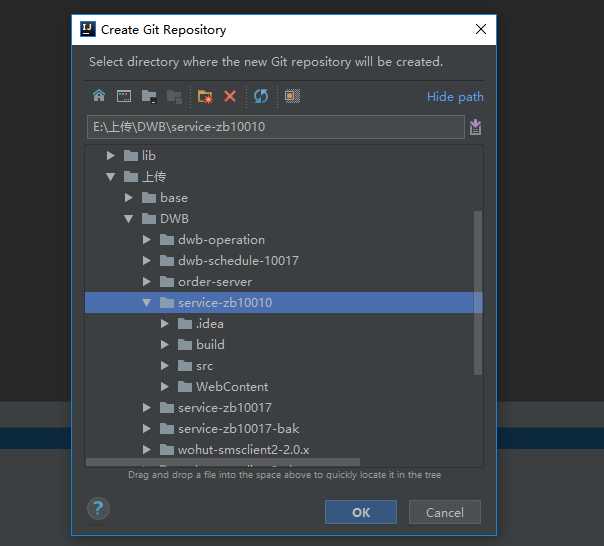Click the greyed Module directory icon
Image resolution: width=604 pixels, height=546 pixels.
tap(174, 96)
